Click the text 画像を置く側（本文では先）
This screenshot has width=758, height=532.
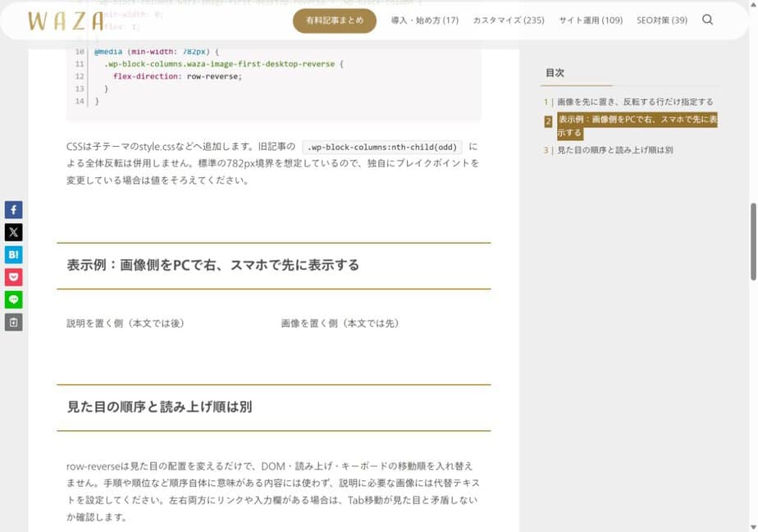340,323
